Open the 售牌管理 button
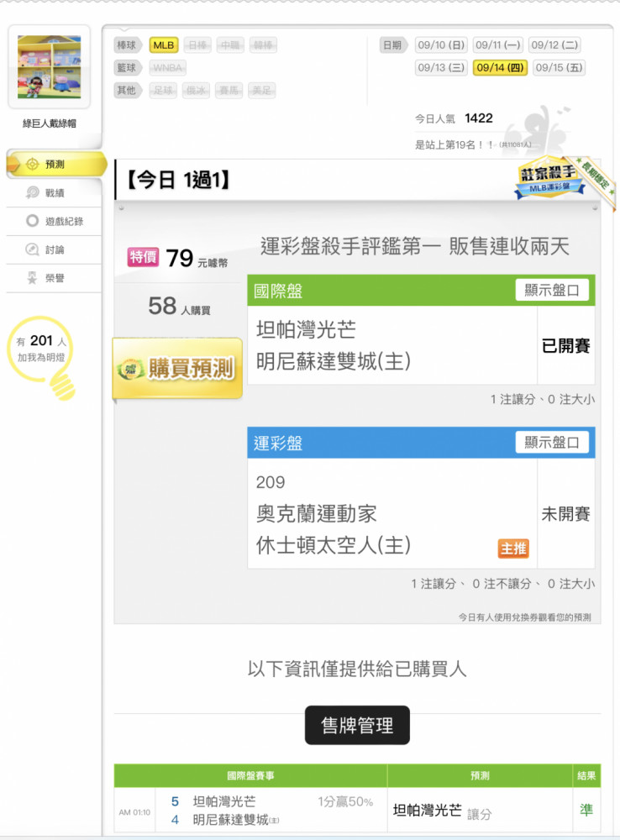This screenshot has width=620, height=840. point(357,726)
